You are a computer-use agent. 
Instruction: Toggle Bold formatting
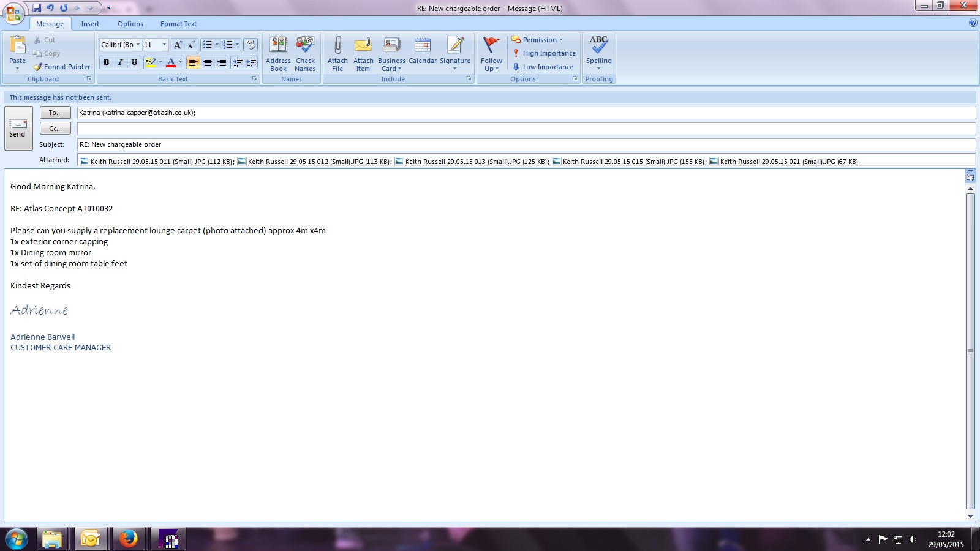coord(106,62)
